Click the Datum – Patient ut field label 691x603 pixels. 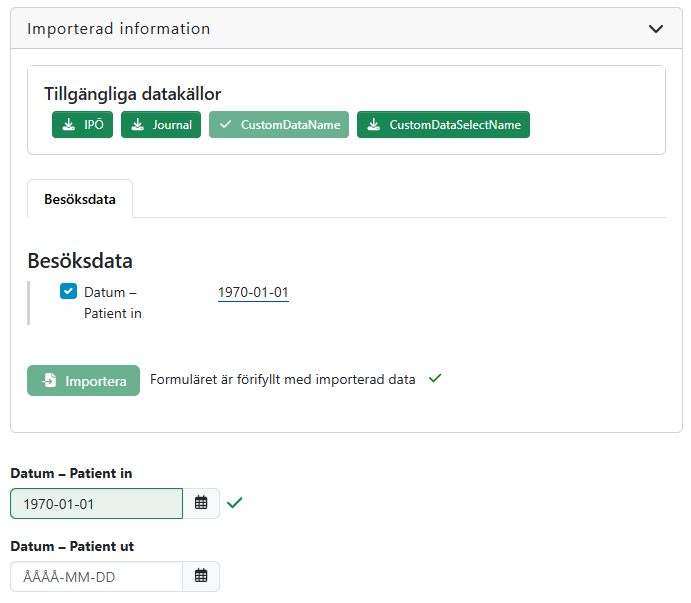[72, 546]
